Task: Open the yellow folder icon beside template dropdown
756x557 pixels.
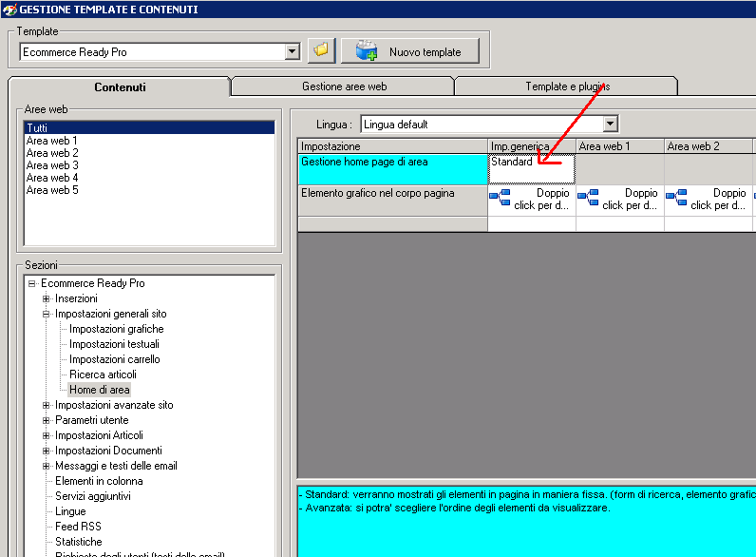Action: pos(321,50)
